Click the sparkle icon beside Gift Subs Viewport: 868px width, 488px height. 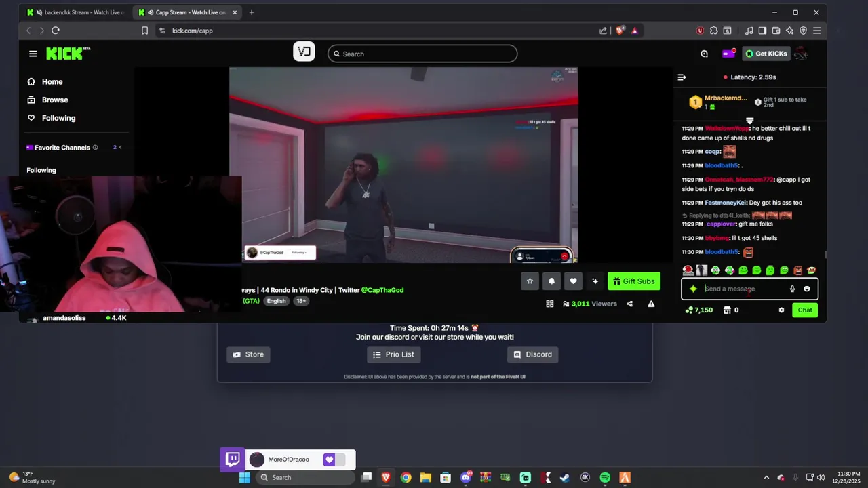(x=595, y=281)
